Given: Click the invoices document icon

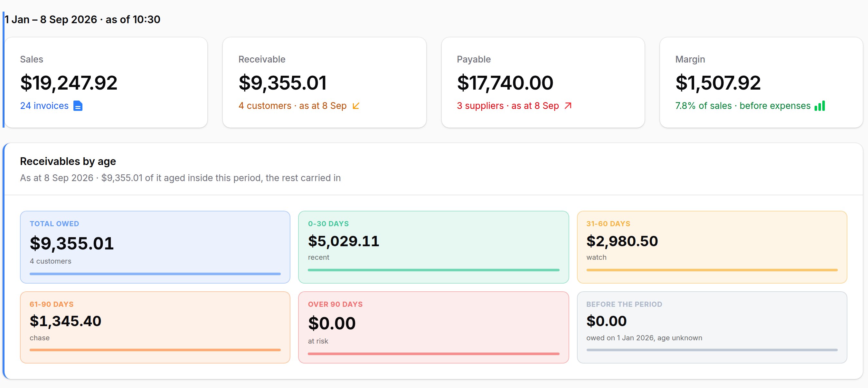Looking at the screenshot, I should coord(78,106).
